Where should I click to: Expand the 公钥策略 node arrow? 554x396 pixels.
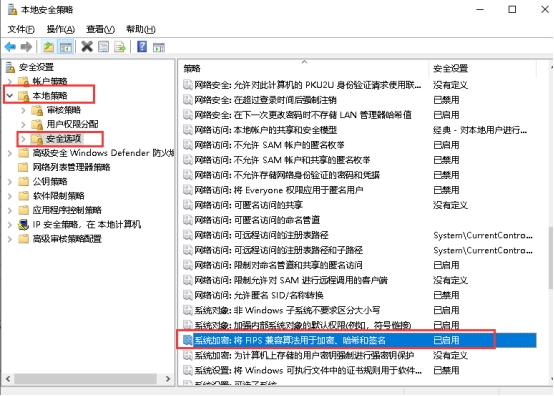(10, 182)
